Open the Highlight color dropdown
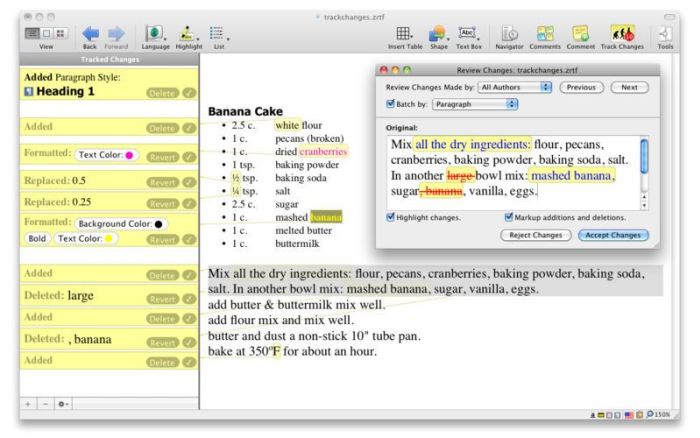This screenshot has width=700, height=438. pos(185,33)
